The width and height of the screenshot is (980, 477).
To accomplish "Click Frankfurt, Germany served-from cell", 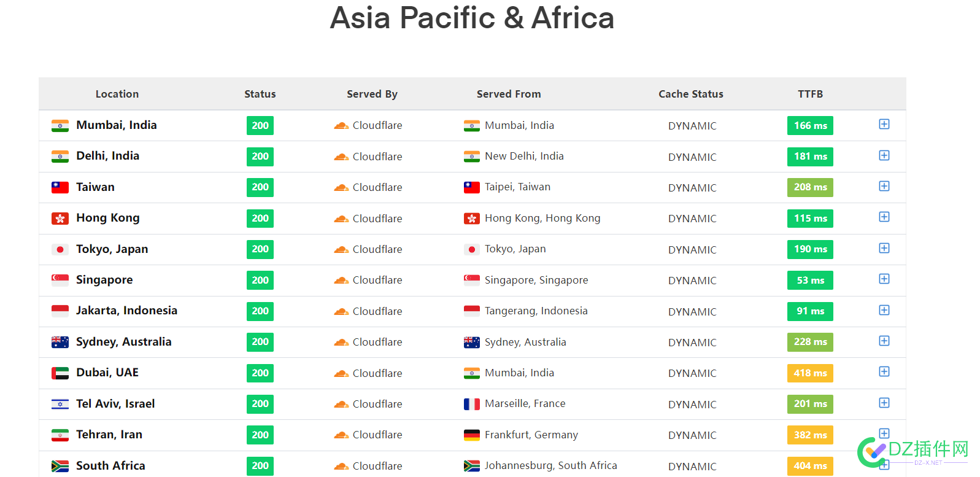I will [x=521, y=435].
